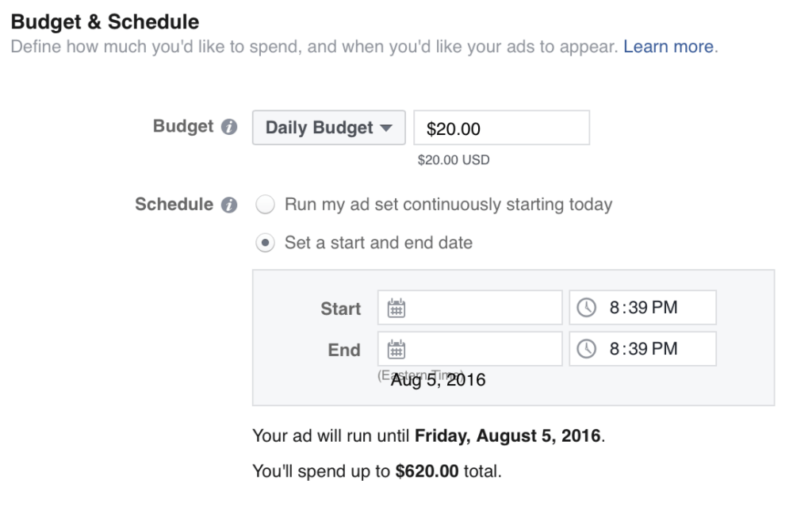Click the Set a start and end date label
Image resolution: width=812 pixels, height=522 pixels.
click(x=378, y=243)
